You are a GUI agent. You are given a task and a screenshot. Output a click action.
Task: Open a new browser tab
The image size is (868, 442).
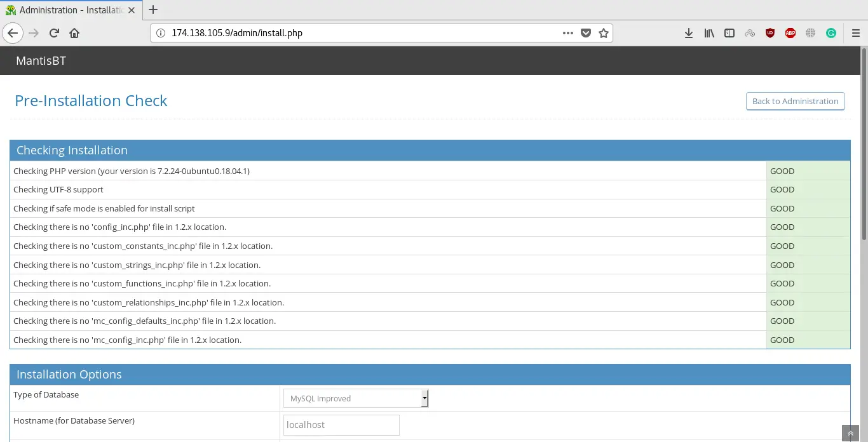point(153,10)
